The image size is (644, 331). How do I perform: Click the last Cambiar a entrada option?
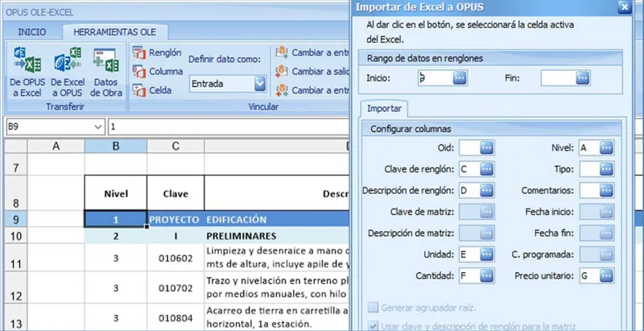[312, 90]
